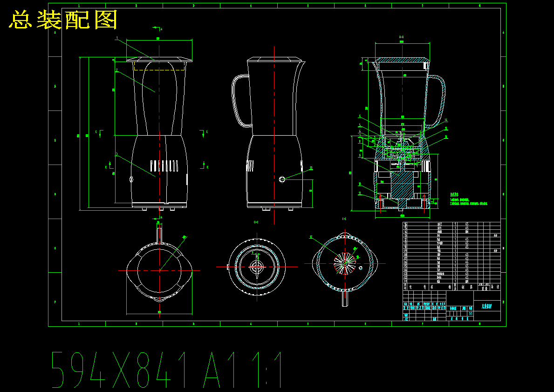Click the A section arrow above front view
Screen dimensions: 554x392
157,28
